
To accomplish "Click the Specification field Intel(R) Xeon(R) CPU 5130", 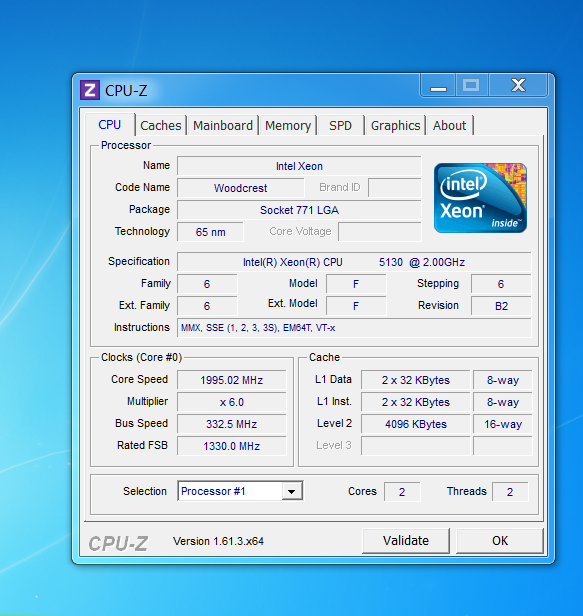I will click(354, 262).
